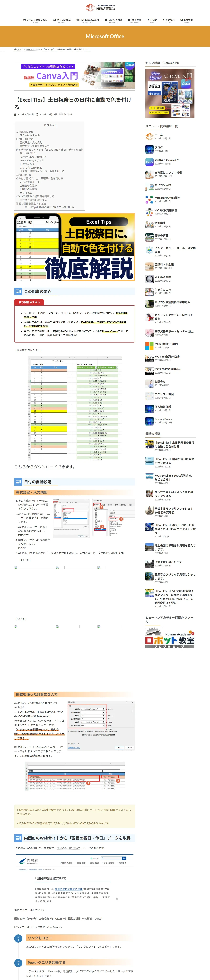Open 生徒さんの声 in the sidebar
This screenshot has height=980, width=210.
163,290
